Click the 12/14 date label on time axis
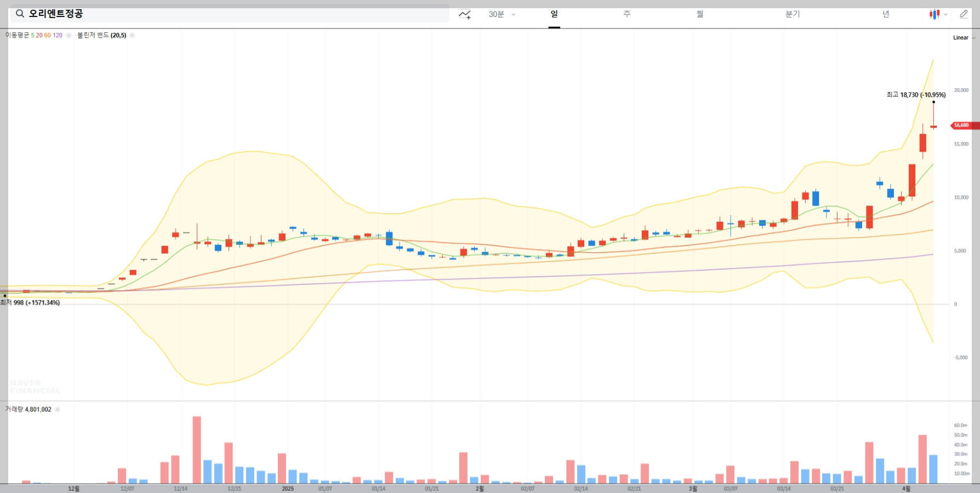This screenshot has width=980, height=493. [x=181, y=489]
